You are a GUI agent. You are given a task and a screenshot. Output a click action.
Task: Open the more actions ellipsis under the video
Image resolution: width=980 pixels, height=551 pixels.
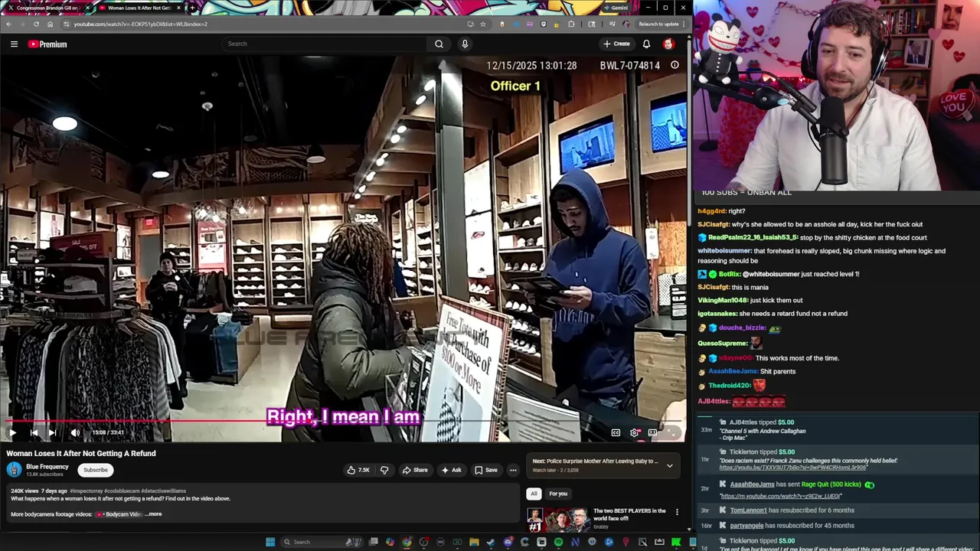tap(513, 470)
